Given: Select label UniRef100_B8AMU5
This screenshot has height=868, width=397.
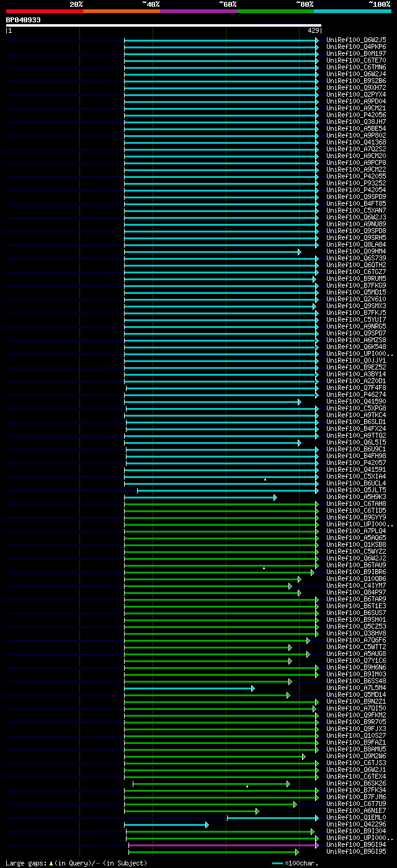Looking at the screenshot, I should [356, 749].
